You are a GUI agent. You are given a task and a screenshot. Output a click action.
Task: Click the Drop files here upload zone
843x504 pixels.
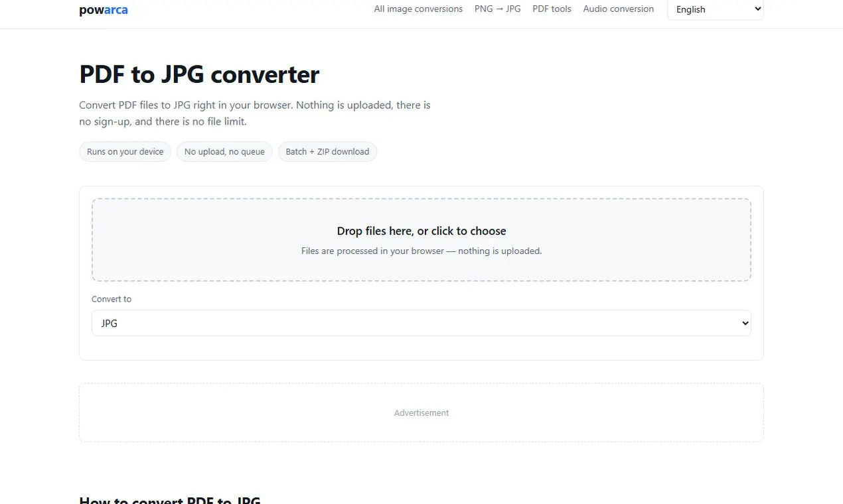pyautogui.click(x=421, y=240)
